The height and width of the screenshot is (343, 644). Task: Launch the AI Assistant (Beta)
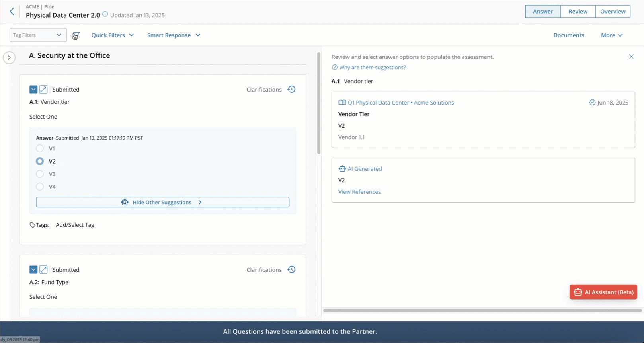603,292
